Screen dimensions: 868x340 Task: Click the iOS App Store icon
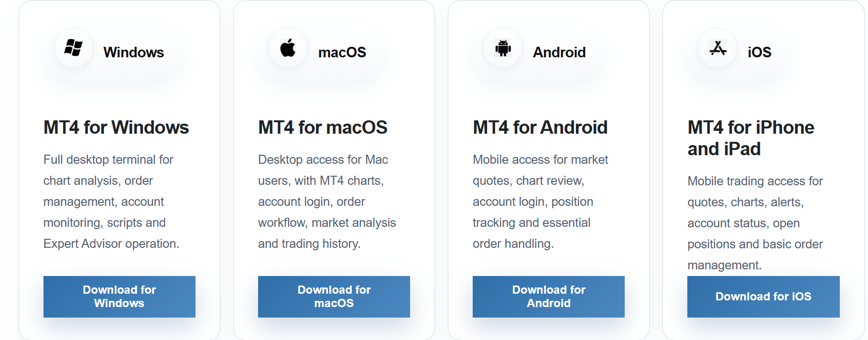click(x=717, y=48)
